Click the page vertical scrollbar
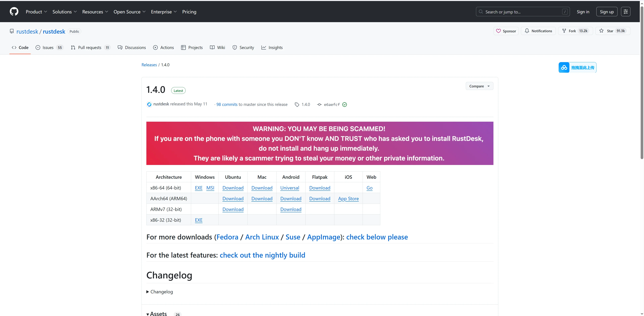Viewport: 644px width, 316px height. 642,83
